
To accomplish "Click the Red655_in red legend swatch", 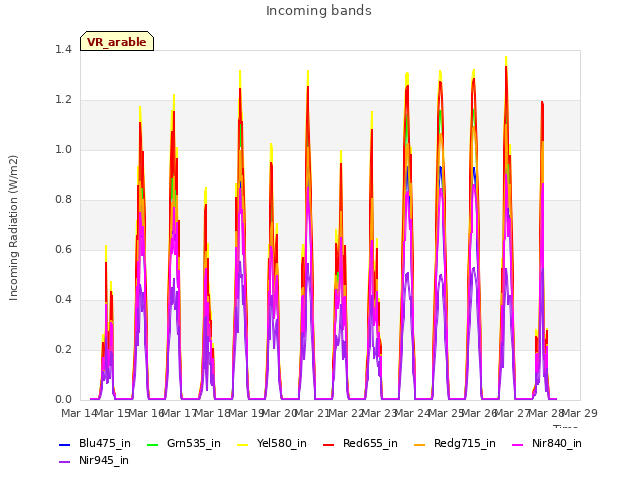I will click(329, 444).
